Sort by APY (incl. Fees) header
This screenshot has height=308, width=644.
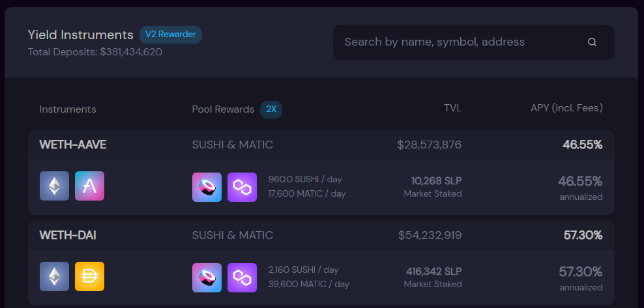(566, 108)
